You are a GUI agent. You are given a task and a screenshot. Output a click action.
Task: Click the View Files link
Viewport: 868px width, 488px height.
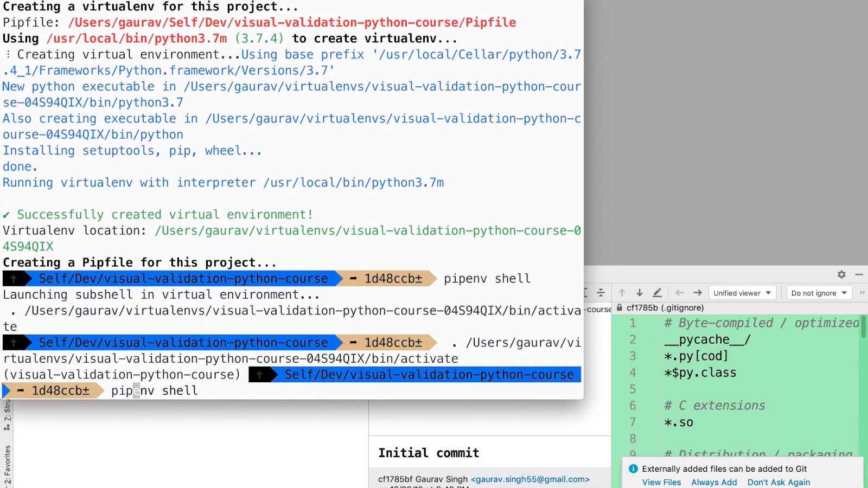661,482
